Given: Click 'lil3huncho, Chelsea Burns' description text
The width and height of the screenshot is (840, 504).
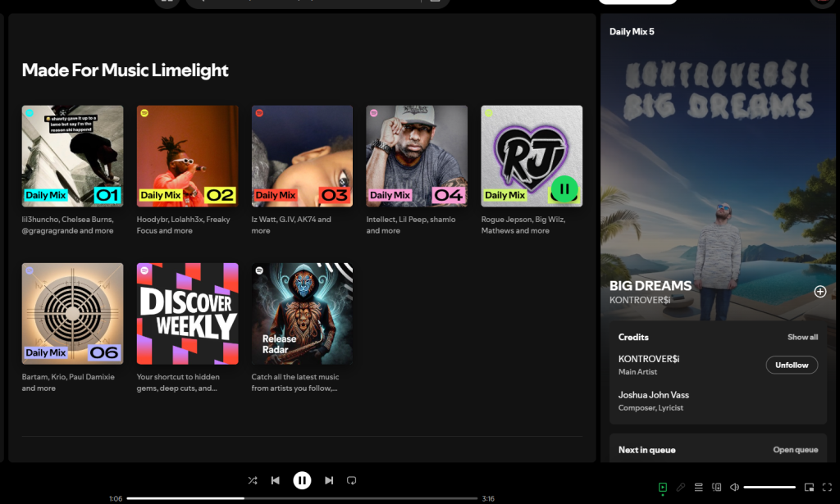Looking at the screenshot, I should pos(67,225).
